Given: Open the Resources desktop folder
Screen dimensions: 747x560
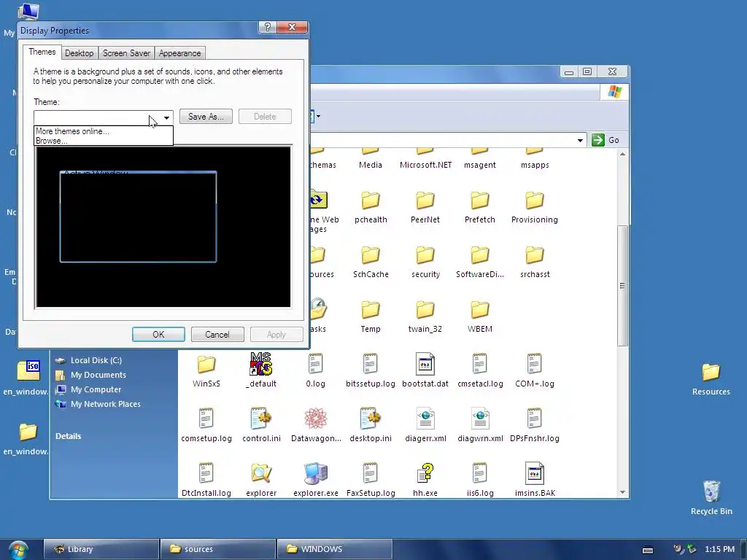Looking at the screenshot, I should (711, 379).
